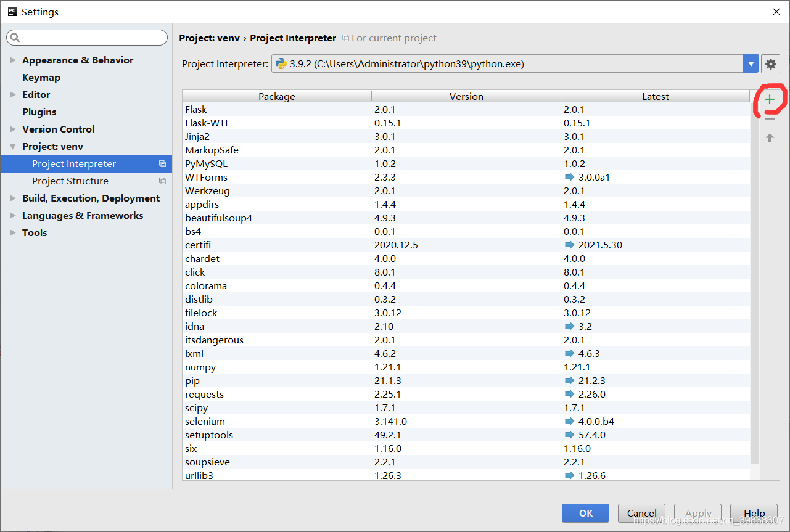This screenshot has height=532, width=790.
Task: Click the package list vertical scrollbar
Action: coord(755,284)
